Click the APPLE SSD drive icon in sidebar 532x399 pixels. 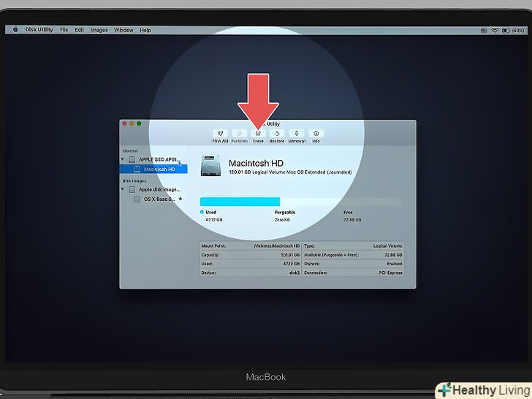[x=132, y=159]
